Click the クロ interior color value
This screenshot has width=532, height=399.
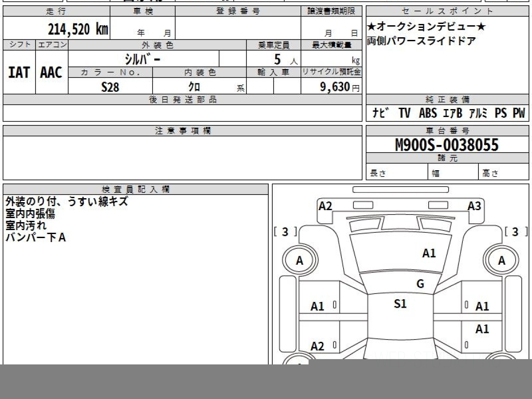point(194,87)
